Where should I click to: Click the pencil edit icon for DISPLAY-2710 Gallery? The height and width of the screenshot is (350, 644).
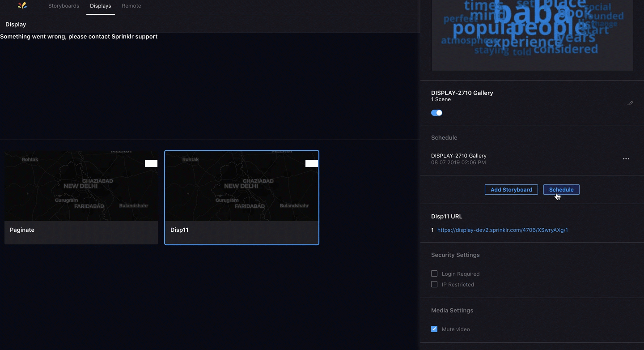[x=630, y=103]
